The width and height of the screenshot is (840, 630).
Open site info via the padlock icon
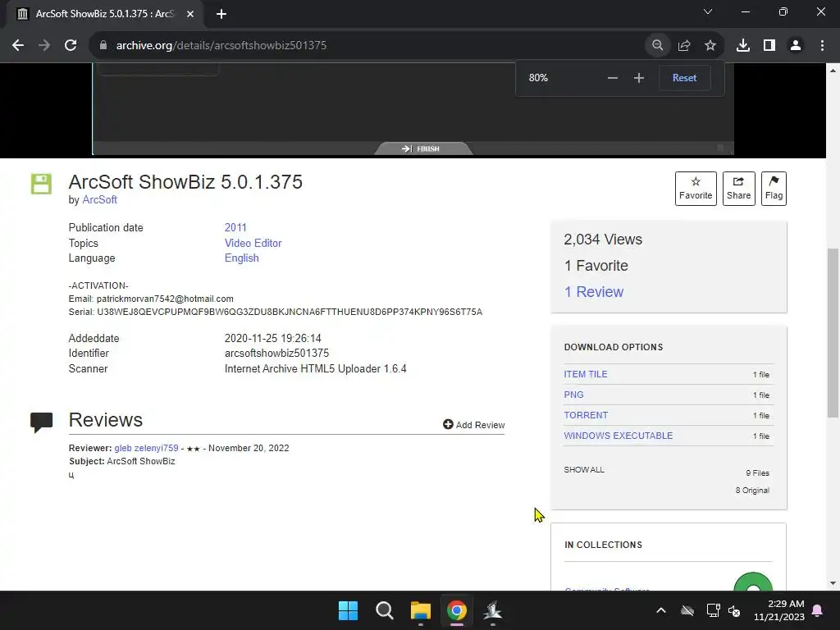click(x=103, y=46)
